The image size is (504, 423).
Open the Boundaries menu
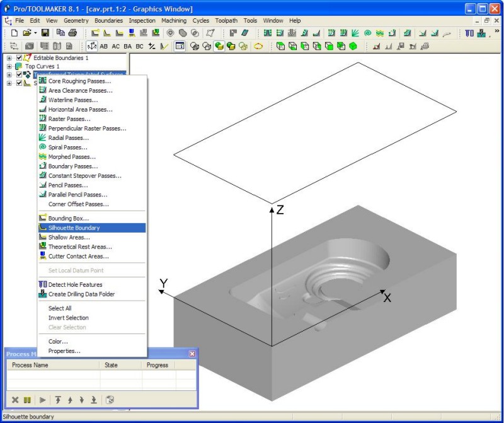(108, 21)
